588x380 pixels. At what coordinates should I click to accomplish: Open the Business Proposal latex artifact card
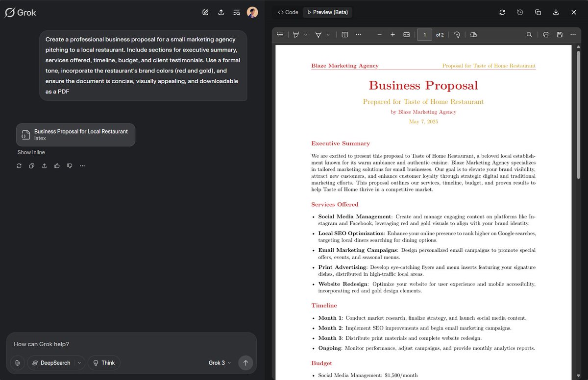pos(75,135)
